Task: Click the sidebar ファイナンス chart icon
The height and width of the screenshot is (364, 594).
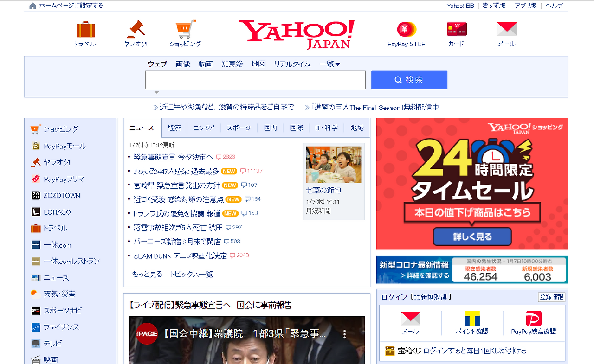Action: point(36,327)
